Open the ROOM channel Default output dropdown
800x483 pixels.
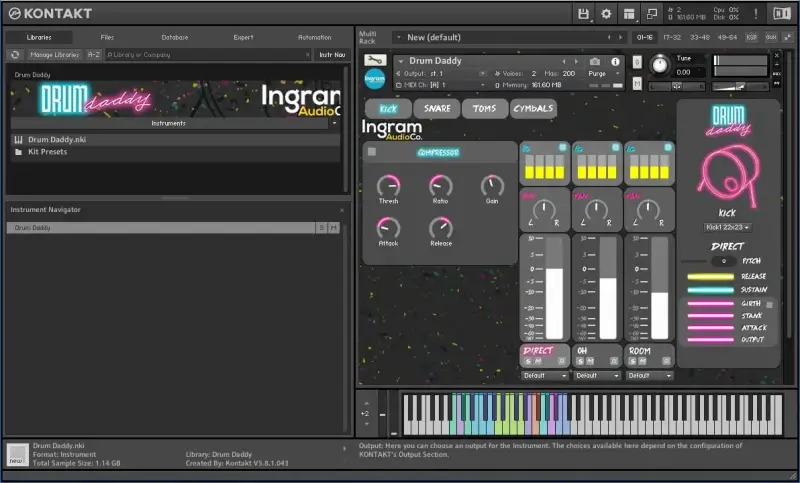pyautogui.click(x=649, y=375)
